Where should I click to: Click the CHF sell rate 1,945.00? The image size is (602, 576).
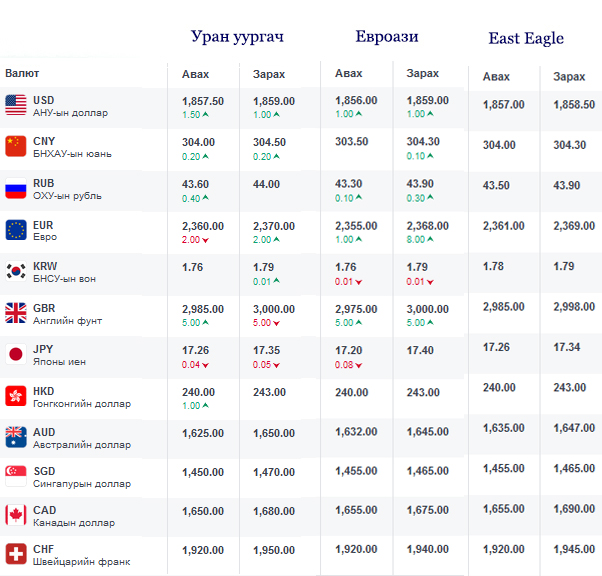click(x=574, y=549)
